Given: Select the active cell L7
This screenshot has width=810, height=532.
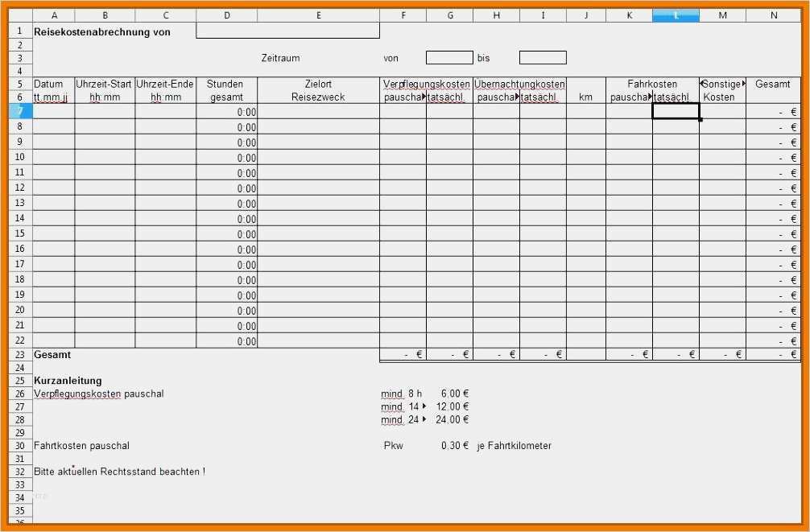Looking at the screenshot, I should click(676, 111).
